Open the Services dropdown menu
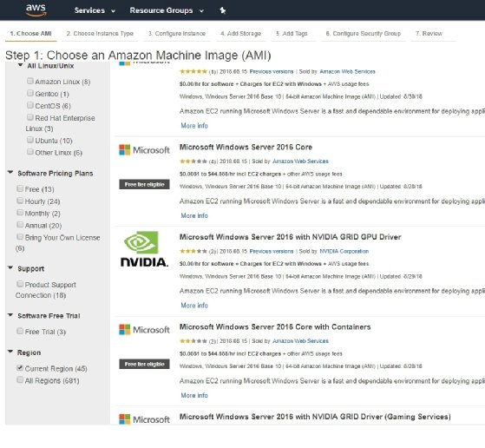This screenshot has height=448, width=485. click(x=95, y=10)
